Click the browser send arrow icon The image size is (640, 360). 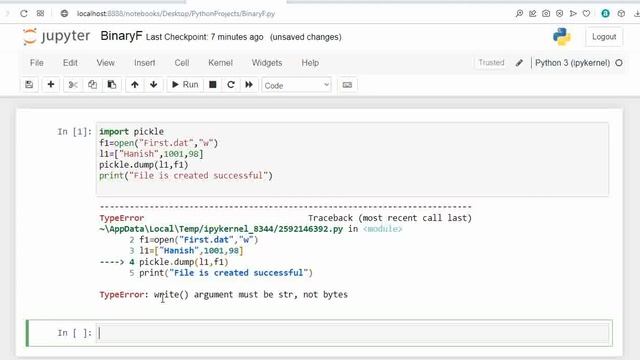[x=573, y=13]
